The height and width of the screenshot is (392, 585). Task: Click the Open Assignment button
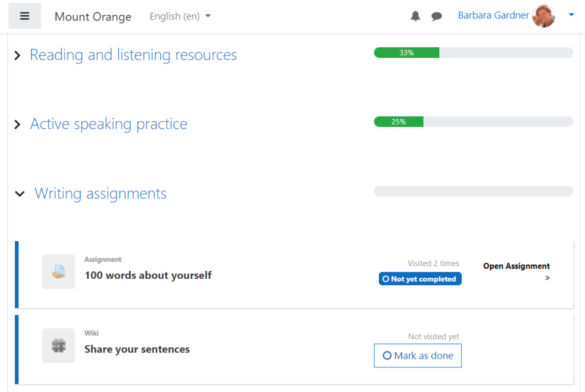pos(516,266)
